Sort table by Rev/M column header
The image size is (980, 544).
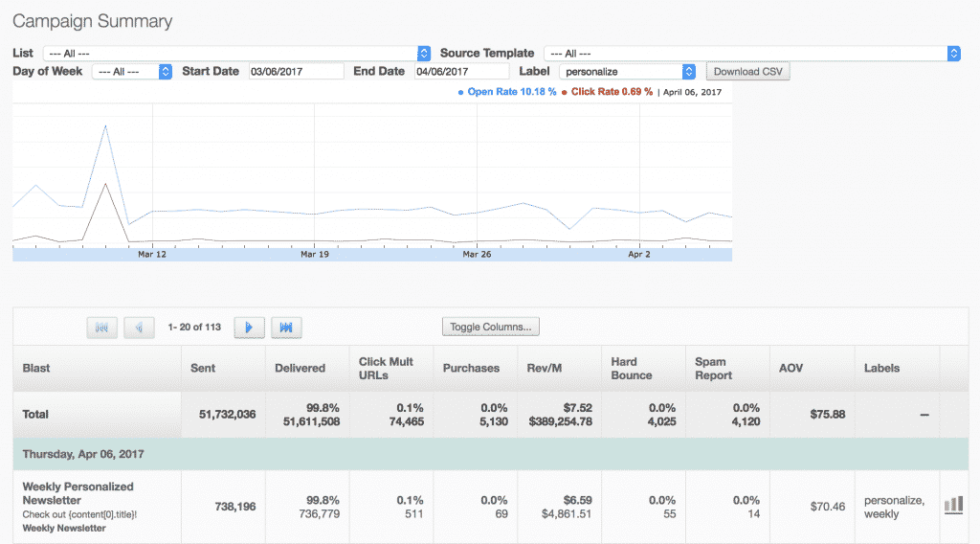pyautogui.click(x=543, y=368)
